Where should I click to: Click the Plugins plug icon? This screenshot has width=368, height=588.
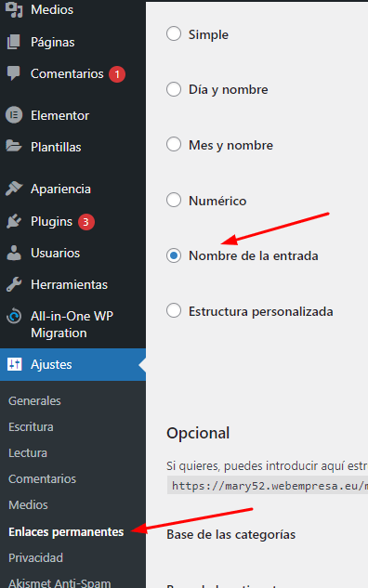tap(14, 221)
